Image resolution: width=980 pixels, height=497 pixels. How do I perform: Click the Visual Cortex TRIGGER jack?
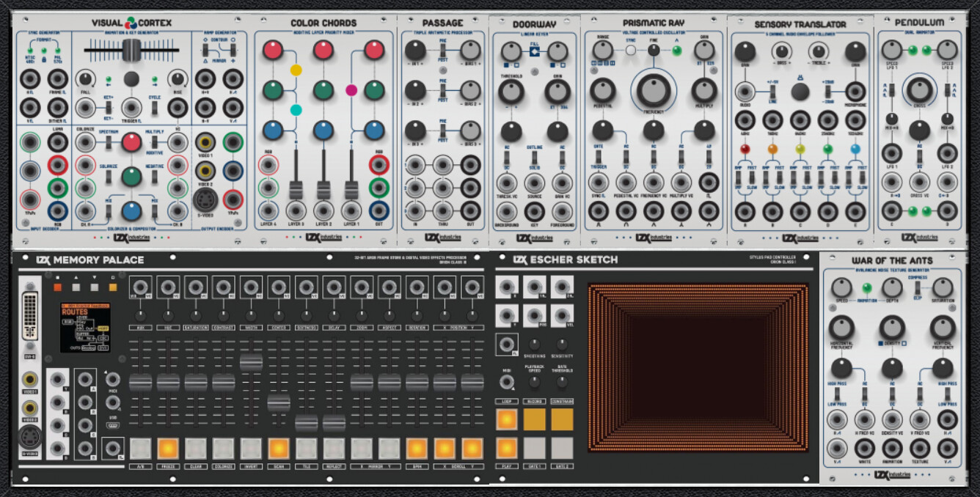tap(131, 108)
